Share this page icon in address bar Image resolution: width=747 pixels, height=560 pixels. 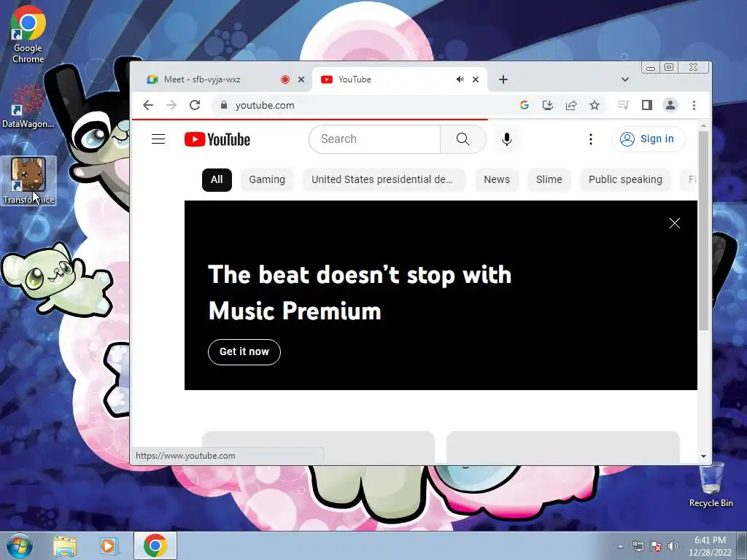[x=571, y=105]
